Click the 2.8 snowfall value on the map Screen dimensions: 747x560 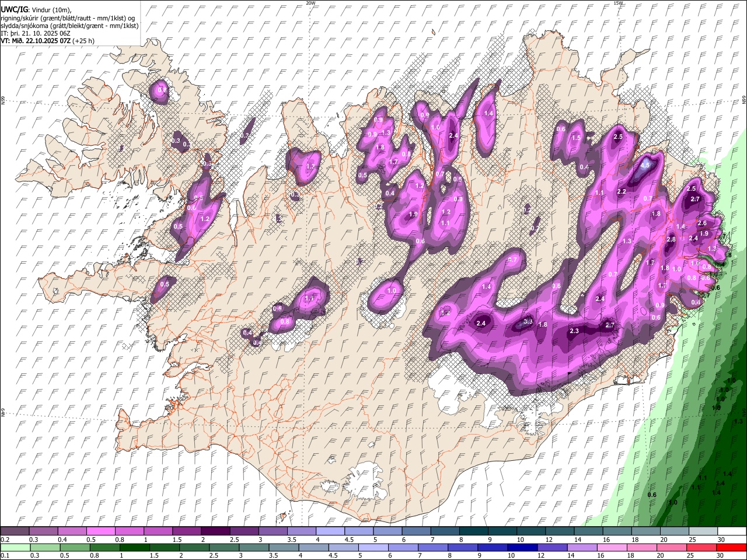[x=671, y=239]
